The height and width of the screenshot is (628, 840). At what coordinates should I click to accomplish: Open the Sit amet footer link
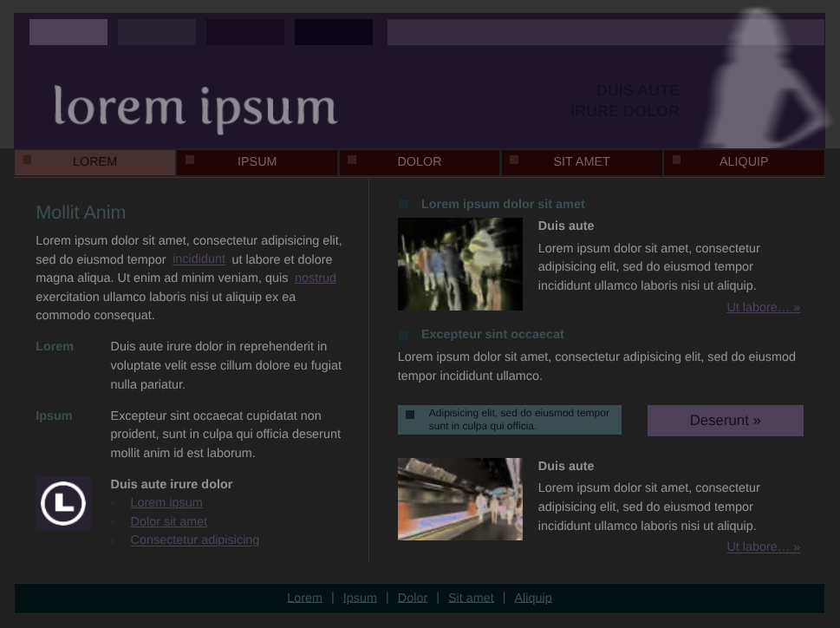[x=471, y=598]
